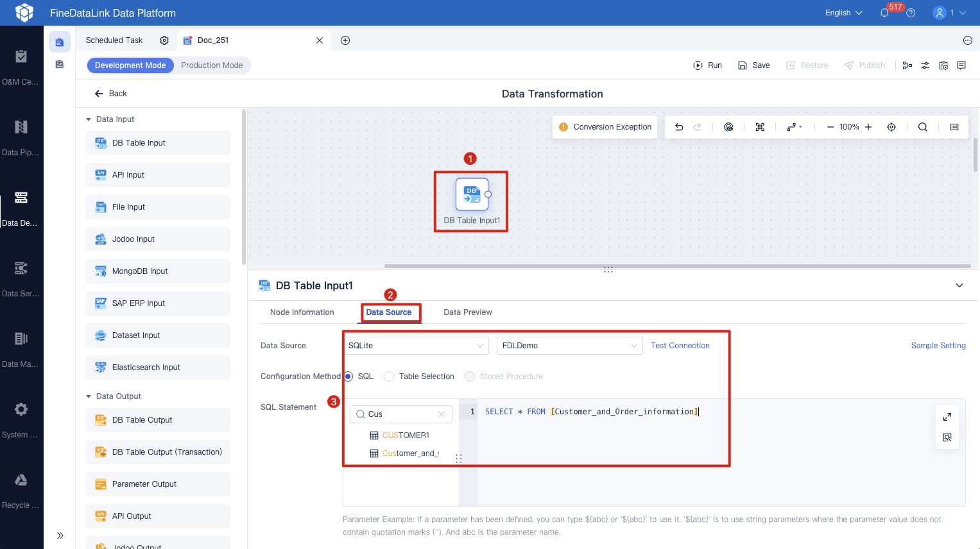
Task: Collapse the Data Output section
Action: pos(89,396)
